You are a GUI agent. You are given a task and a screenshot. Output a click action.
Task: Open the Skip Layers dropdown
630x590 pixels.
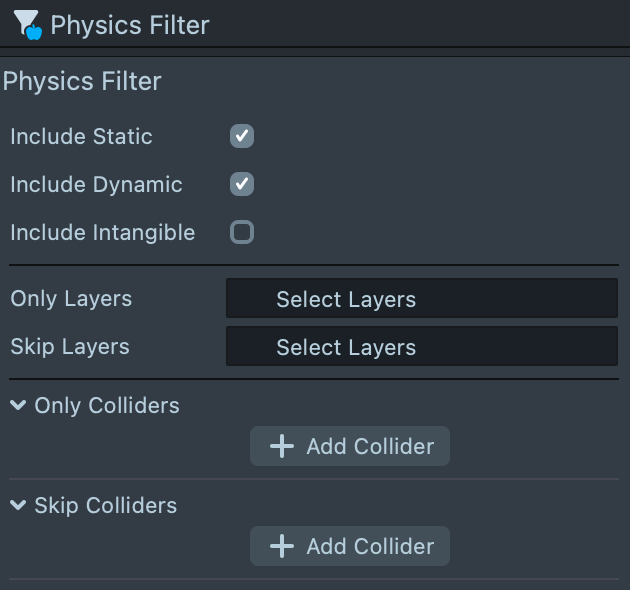pyautogui.click(x=421, y=347)
